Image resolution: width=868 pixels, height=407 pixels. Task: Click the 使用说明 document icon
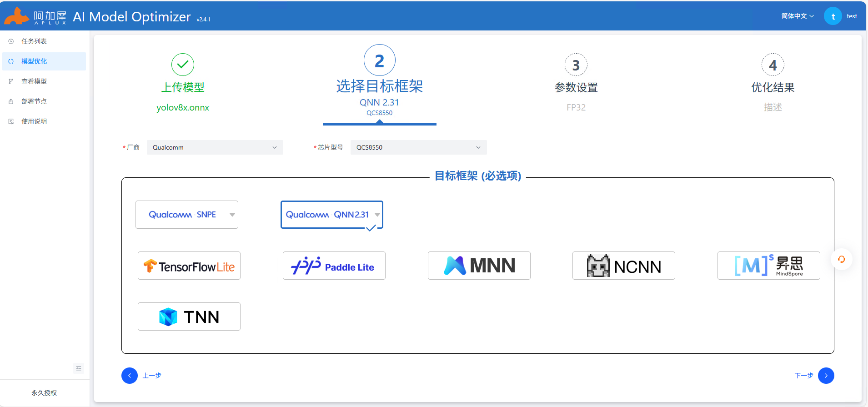[x=11, y=121]
